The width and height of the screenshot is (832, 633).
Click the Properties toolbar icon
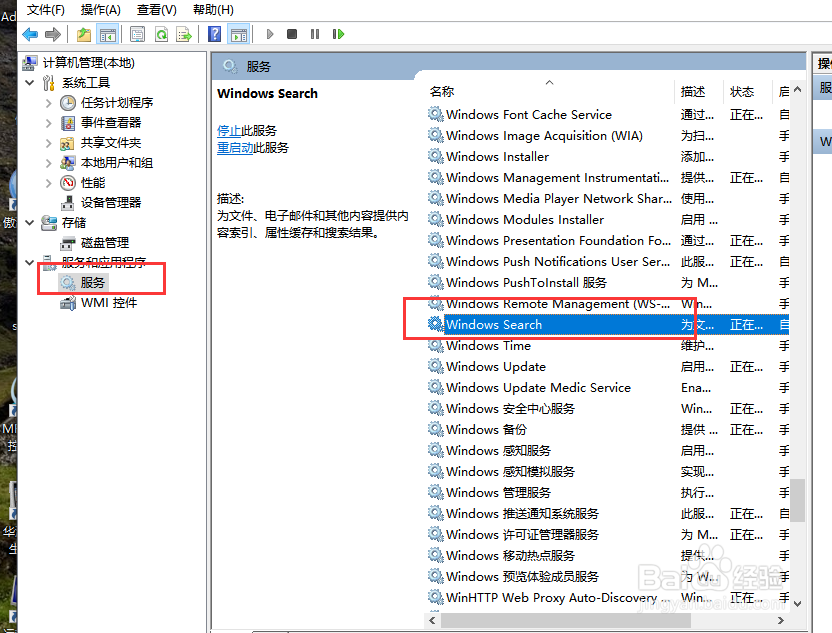137,34
